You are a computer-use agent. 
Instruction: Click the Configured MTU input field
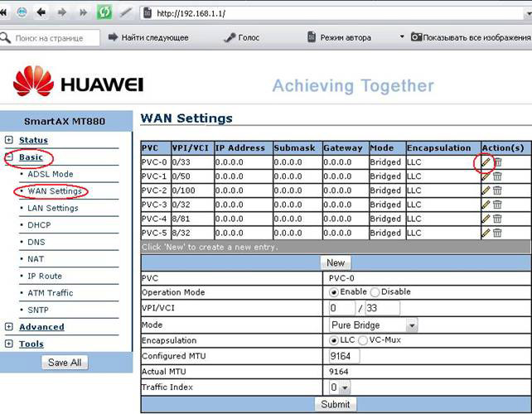click(344, 356)
